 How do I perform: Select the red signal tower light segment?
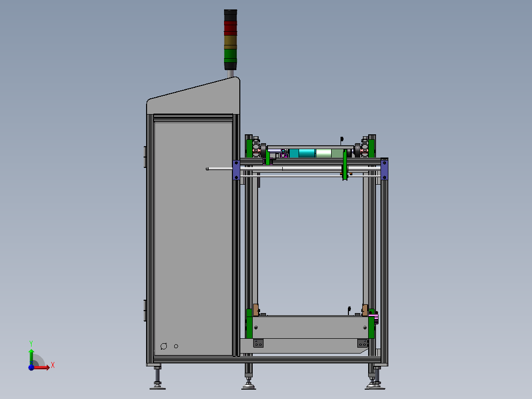pyautogui.click(x=230, y=27)
